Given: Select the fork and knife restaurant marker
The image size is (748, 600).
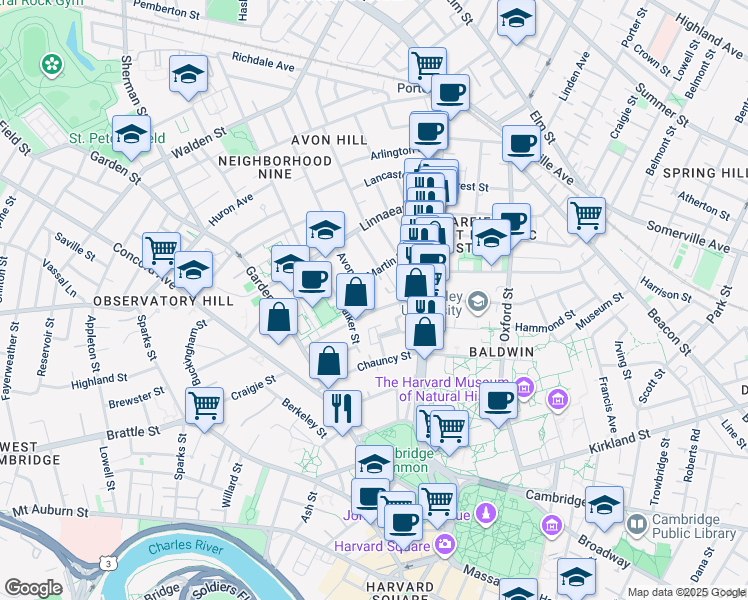Looking at the screenshot, I should 343,408.
